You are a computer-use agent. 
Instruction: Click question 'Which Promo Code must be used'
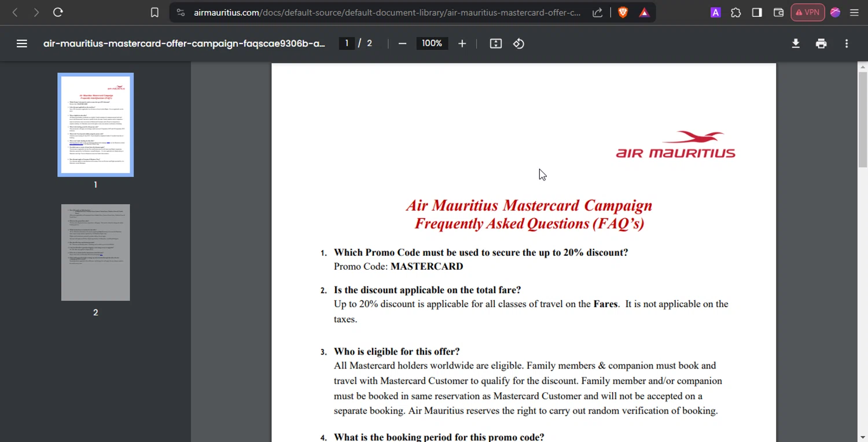click(481, 252)
